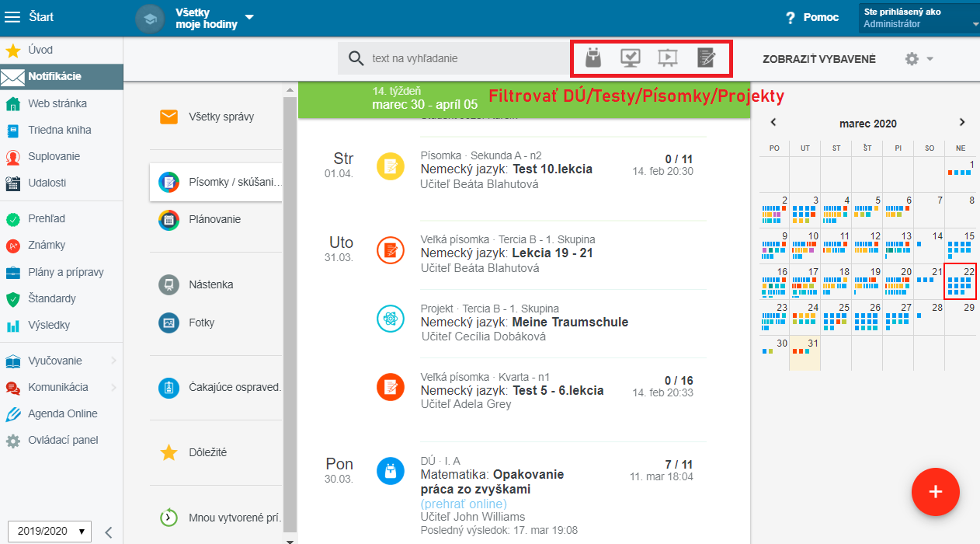Go to previous month in calendar
This screenshot has width=980, height=544.
(773, 122)
